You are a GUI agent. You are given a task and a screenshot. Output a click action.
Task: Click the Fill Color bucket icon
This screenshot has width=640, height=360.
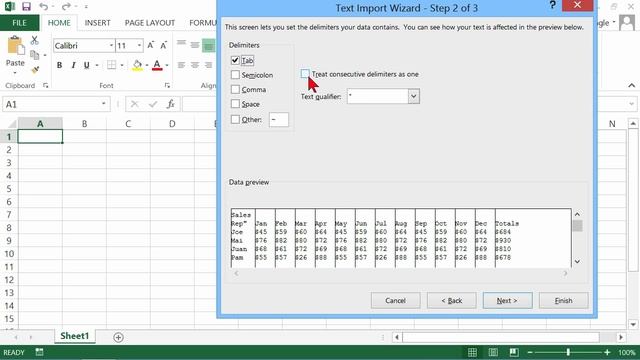[138, 65]
